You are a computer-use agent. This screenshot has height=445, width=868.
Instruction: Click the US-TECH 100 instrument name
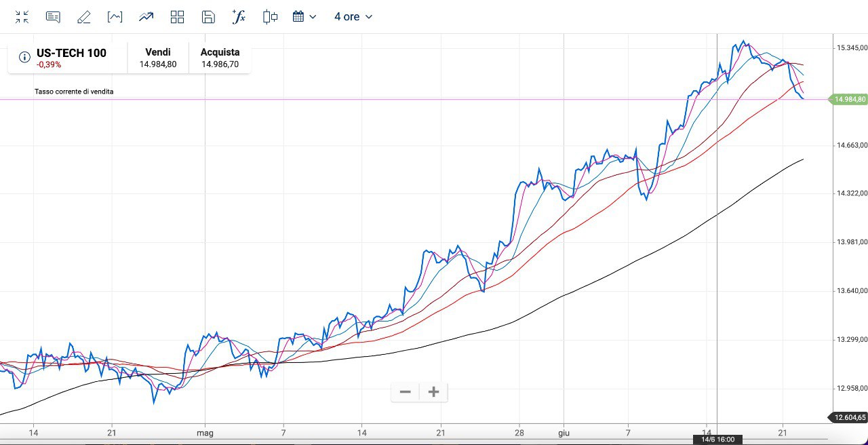pyautogui.click(x=71, y=53)
